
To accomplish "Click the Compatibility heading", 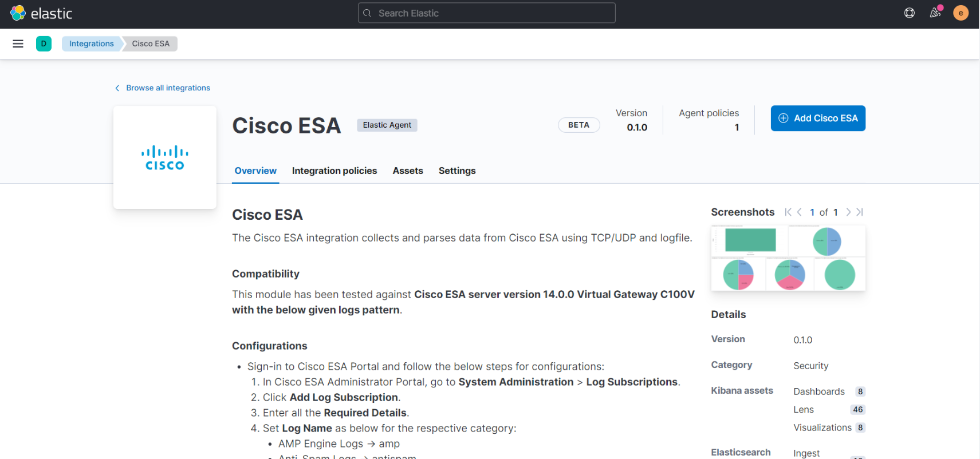I will [x=266, y=274].
